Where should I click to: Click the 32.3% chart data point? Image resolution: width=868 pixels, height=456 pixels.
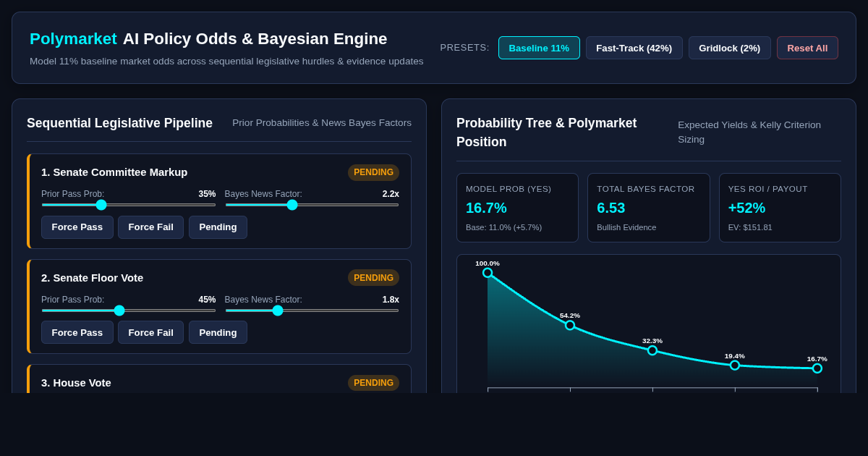652,350
